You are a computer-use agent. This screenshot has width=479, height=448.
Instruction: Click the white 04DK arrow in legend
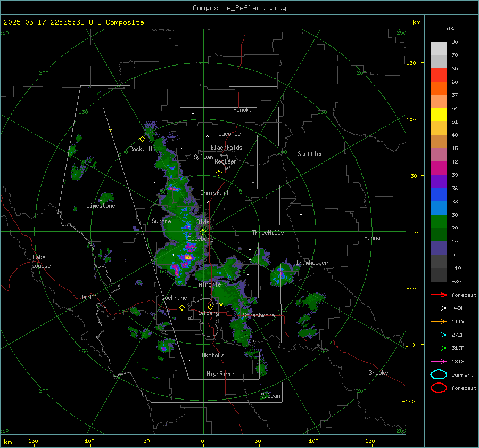coord(439,308)
